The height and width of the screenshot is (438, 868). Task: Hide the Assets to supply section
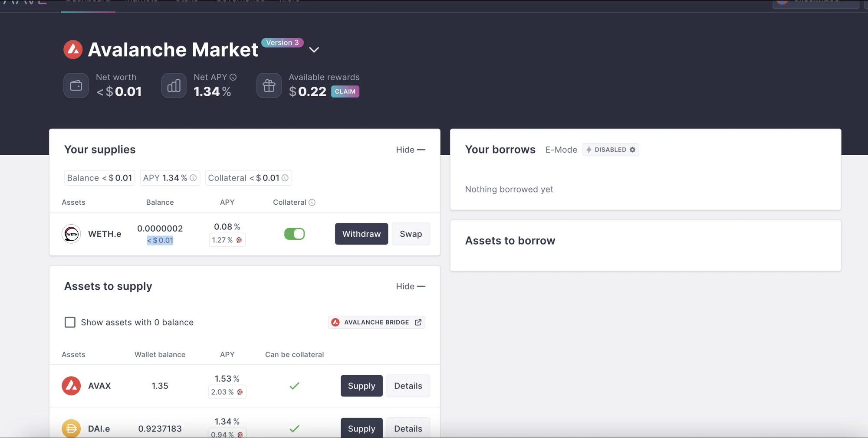coord(411,286)
